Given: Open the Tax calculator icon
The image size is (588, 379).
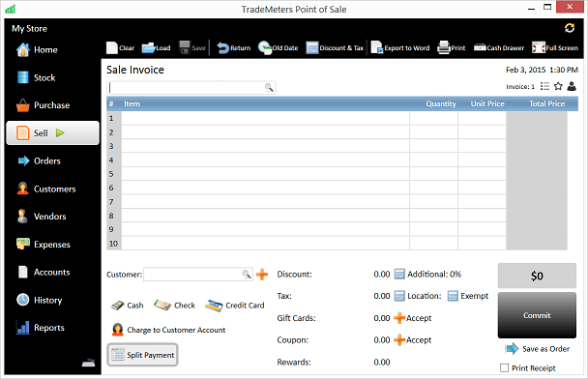Looking at the screenshot, I should (399, 296).
